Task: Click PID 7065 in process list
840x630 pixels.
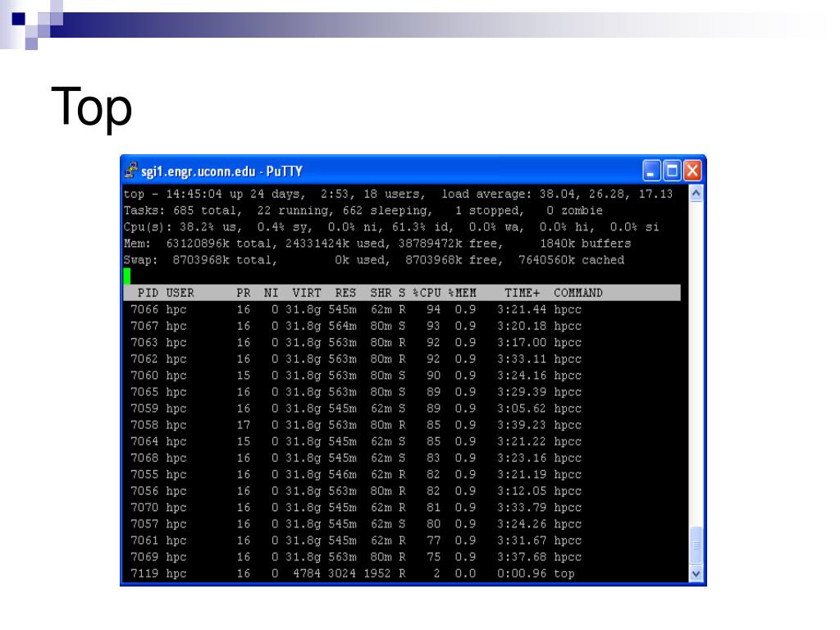Action: pyautogui.click(x=144, y=392)
